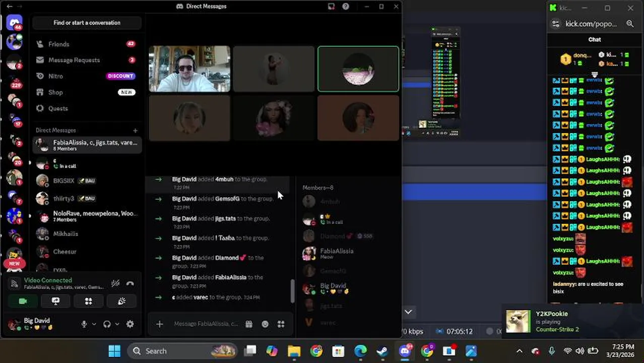The image size is (644, 363).
Task: Click Find or start a conversation box
Action: click(87, 23)
